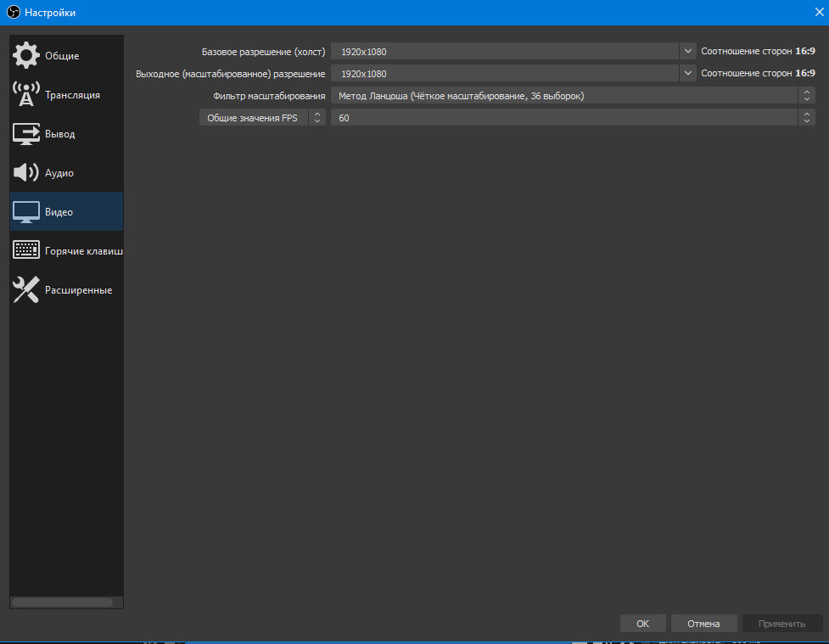Select the Видео monitor icon

[x=26, y=211]
